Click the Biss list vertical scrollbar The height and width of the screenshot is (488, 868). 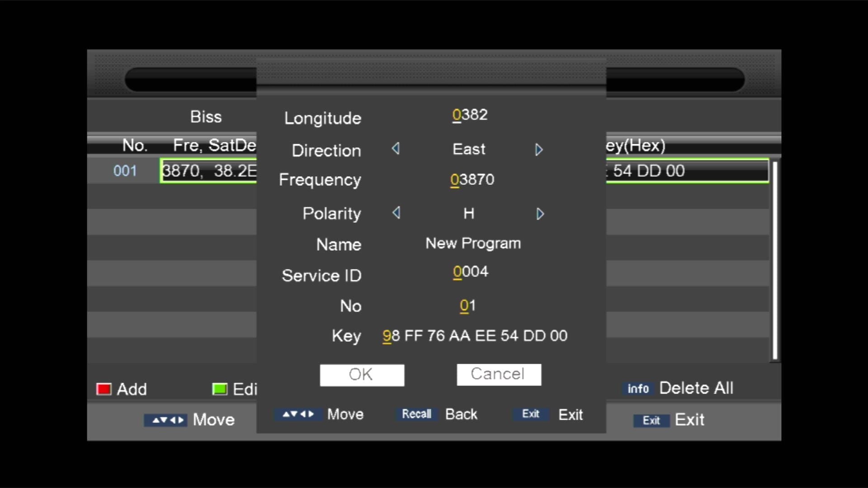(775, 261)
